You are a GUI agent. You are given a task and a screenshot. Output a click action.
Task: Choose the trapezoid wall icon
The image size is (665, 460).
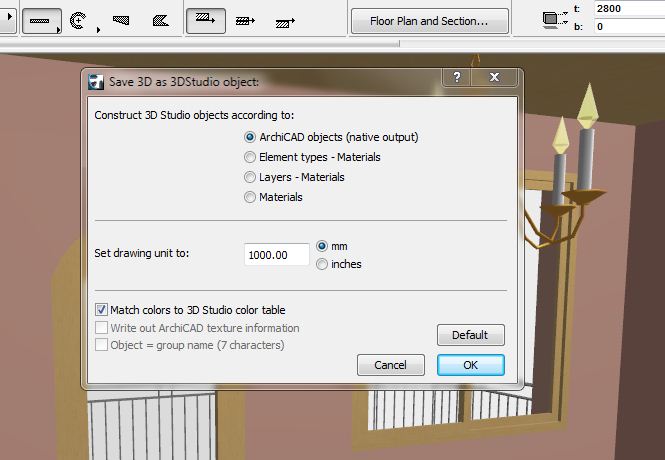click(x=121, y=20)
